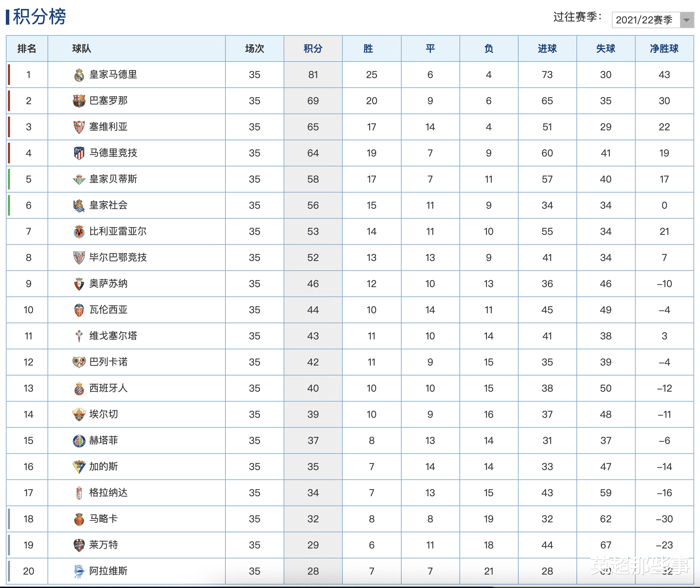Click Barcelona's points value 69
Image resolution: width=700 pixels, height=588 pixels.
(313, 101)
